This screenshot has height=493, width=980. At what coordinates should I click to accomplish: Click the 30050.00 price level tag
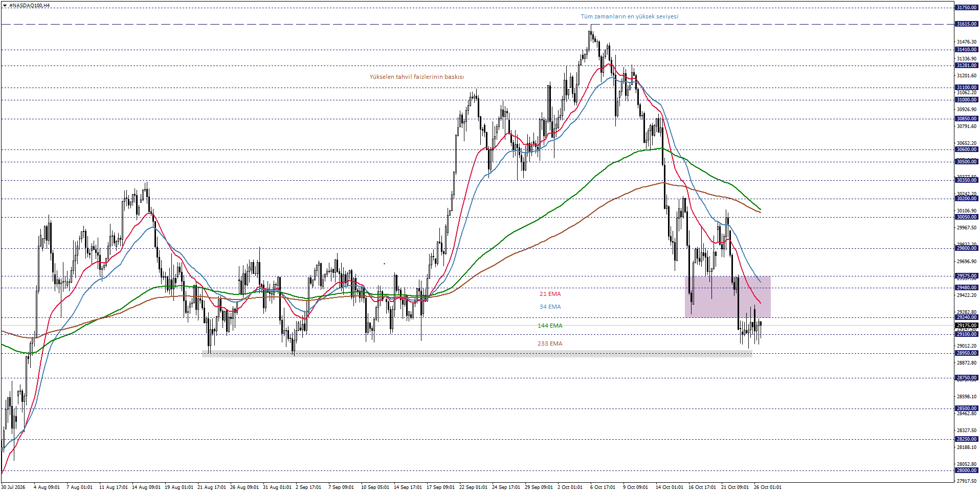tap(967, 217)
